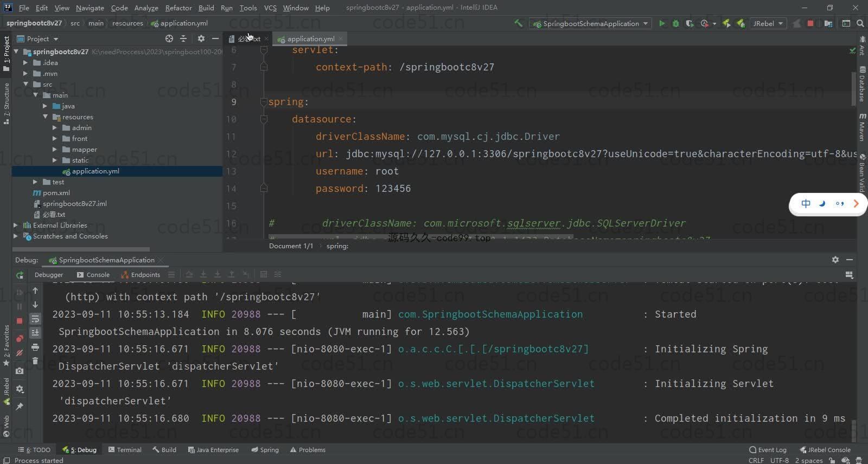Open the SpringbootSchemaApplication run configuration dropdown

tap(590, 23)
